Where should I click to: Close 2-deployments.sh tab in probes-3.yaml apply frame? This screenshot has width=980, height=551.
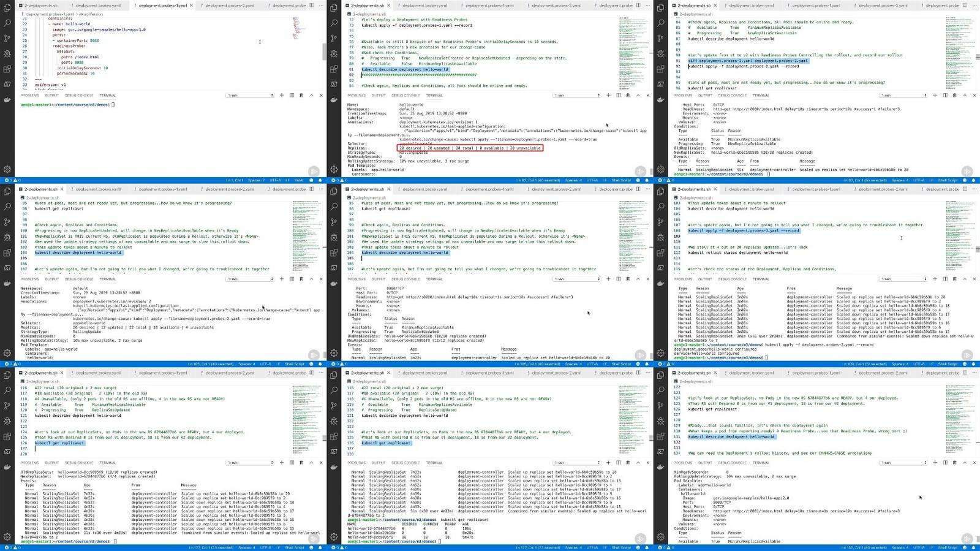pos(714,189)
